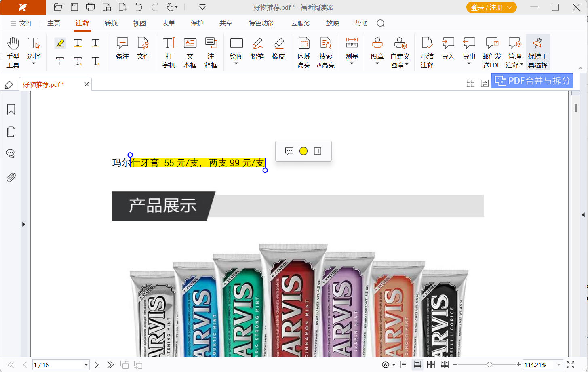Click the PDF合并与拆分 banner button

click(x=532, y=80)
